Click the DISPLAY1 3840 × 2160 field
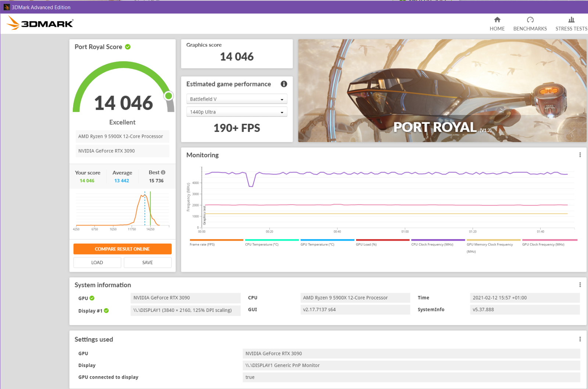Screen dimensions: 588x389 click(186, 310)
